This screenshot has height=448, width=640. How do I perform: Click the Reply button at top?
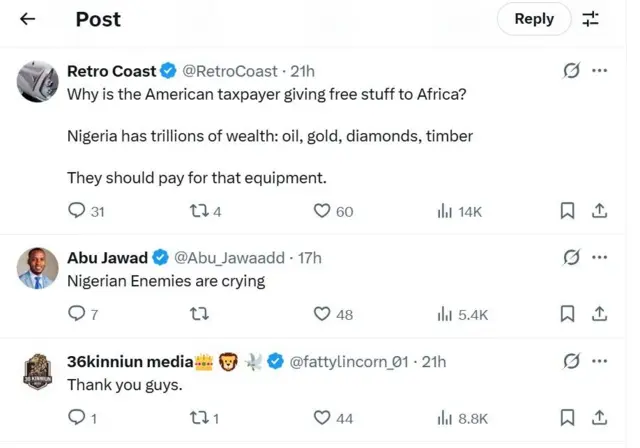pyautogui.click(x=534, y=18)
